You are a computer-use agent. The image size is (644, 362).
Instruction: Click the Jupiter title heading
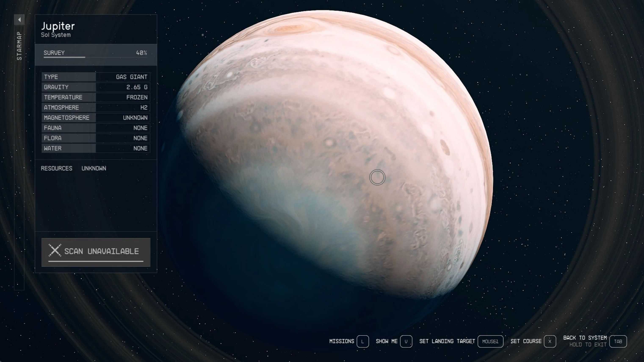pyautogui.click(x=58, y=26)
